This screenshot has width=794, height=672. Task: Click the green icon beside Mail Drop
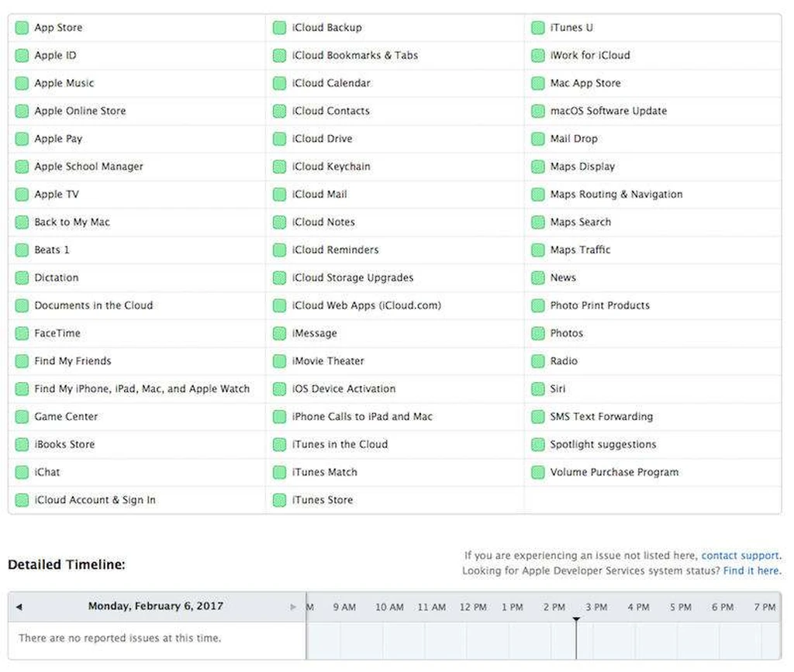[538, 140]
